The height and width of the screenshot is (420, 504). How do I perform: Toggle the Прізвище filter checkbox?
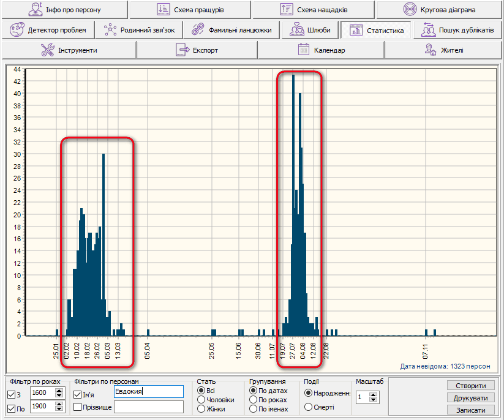pos(78,407)
